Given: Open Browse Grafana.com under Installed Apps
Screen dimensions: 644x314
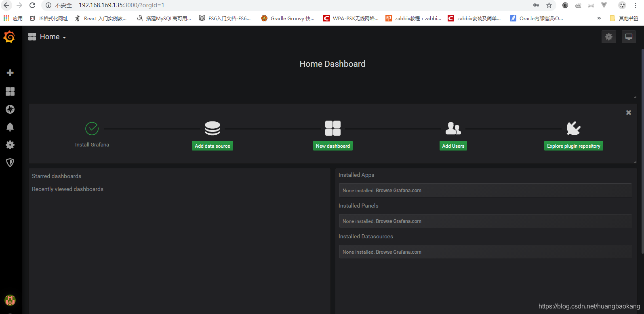Looking at the screenshot, I should click(x=399, y=191).
